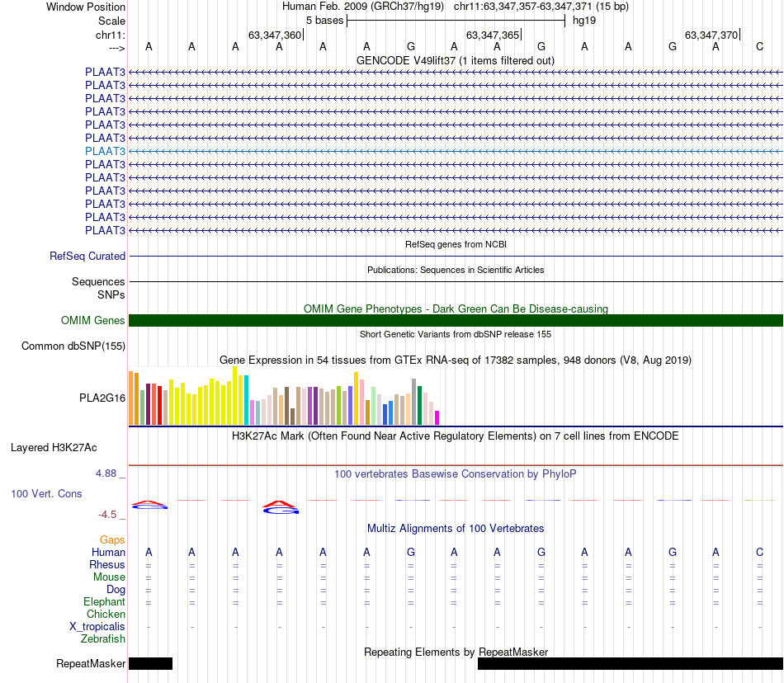Viewport: 784px width, 683px height.
Task: Click the 63,347,365 ruler position
Action: (x=493, y=35)
